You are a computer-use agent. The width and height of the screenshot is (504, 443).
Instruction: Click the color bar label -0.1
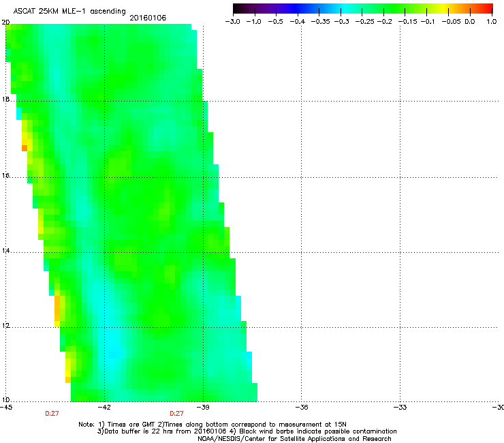[x=428, y=22]
